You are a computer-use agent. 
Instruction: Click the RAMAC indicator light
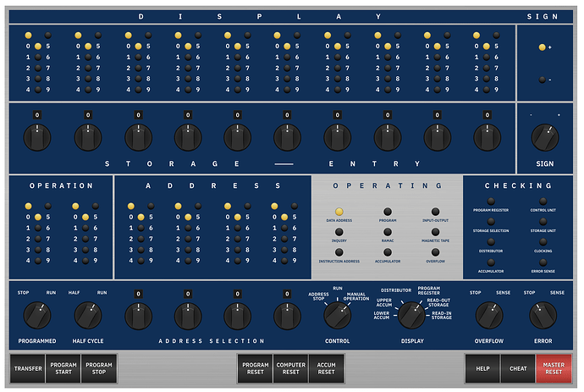(388, 232)
